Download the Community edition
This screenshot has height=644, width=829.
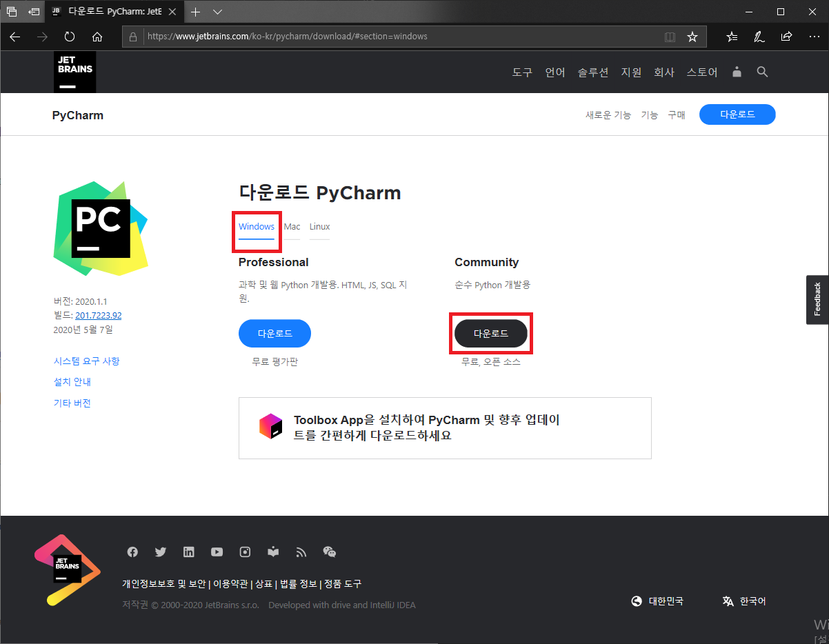491,333
